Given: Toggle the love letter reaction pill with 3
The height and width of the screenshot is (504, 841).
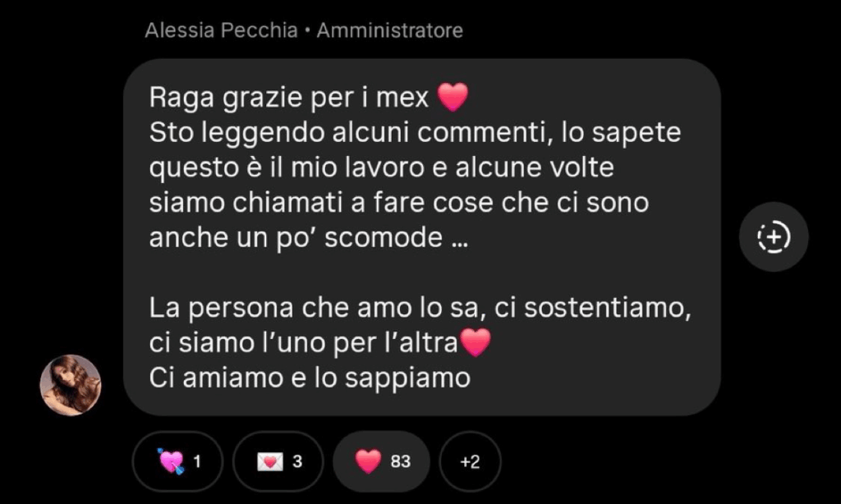Looking at the screenshot, I should (x=278, y=461).
